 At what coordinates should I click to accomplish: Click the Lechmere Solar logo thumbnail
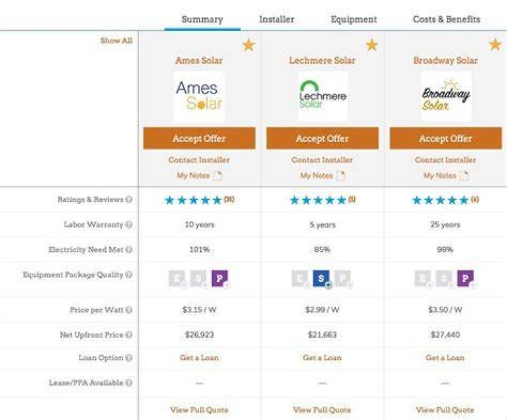[323, 96]
